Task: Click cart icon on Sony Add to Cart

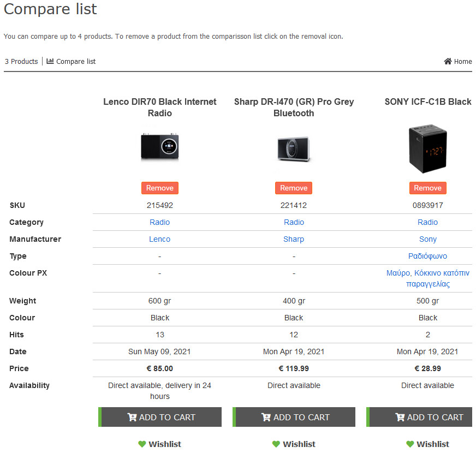Action: coord(400,417)
